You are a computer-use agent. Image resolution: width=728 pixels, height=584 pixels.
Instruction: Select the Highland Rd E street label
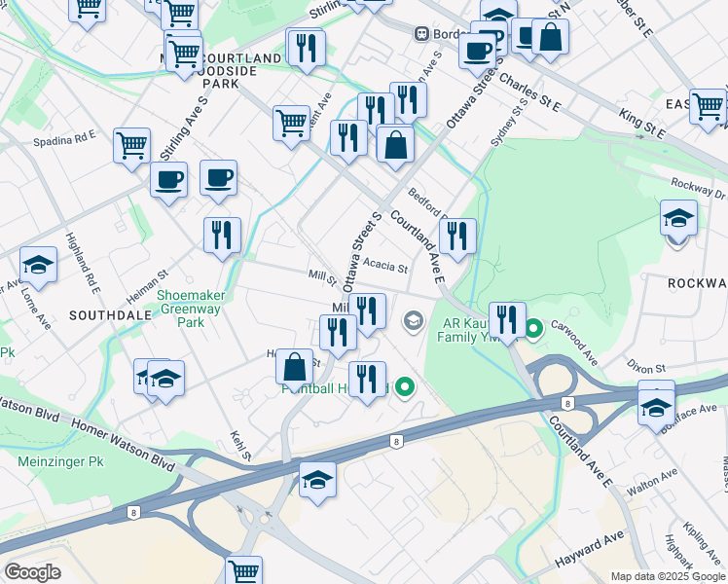click(x=83, y=263)
